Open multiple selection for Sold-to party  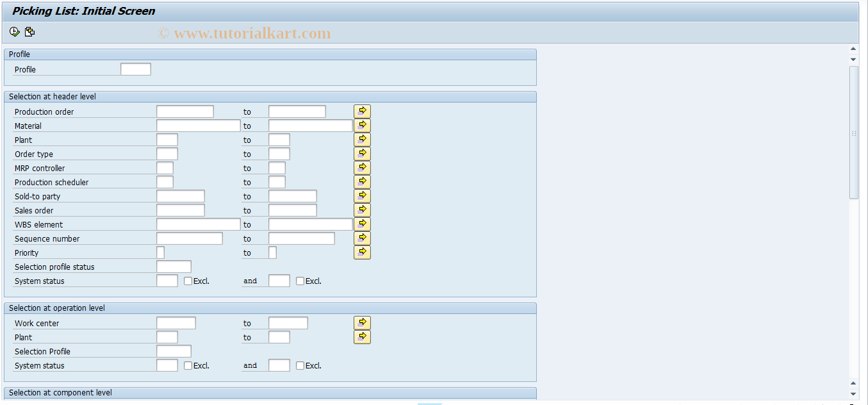point(362,195)
